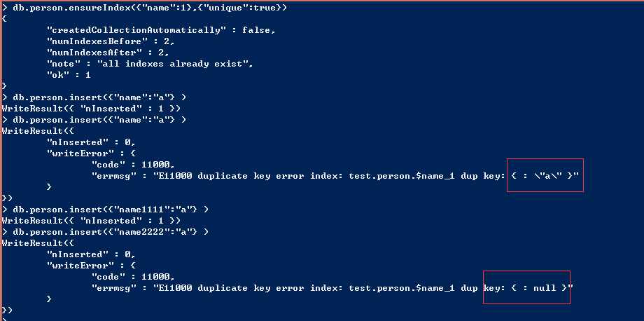Viewport: 644px width, 321px height.
Task: Click the last "writeError" : { line
Action: (85, 266)
